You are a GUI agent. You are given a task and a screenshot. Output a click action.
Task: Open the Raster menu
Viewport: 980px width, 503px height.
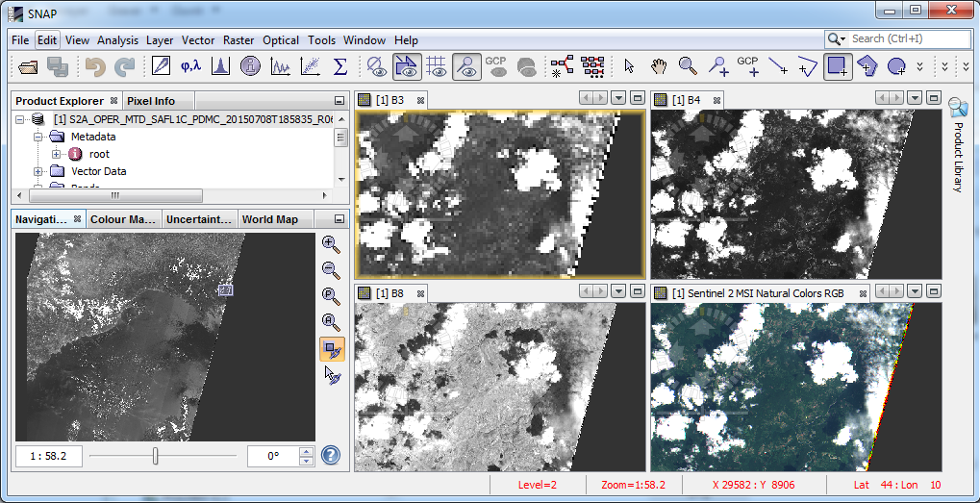(238, 40)
